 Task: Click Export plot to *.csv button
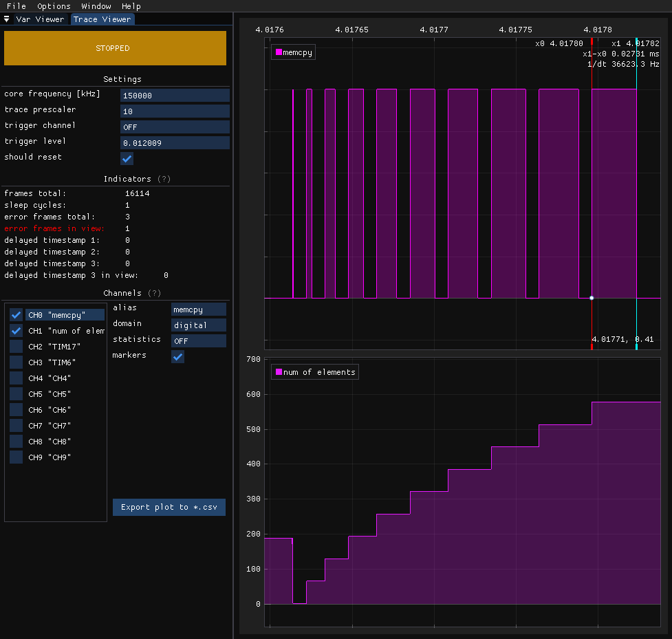click(169, 508)
